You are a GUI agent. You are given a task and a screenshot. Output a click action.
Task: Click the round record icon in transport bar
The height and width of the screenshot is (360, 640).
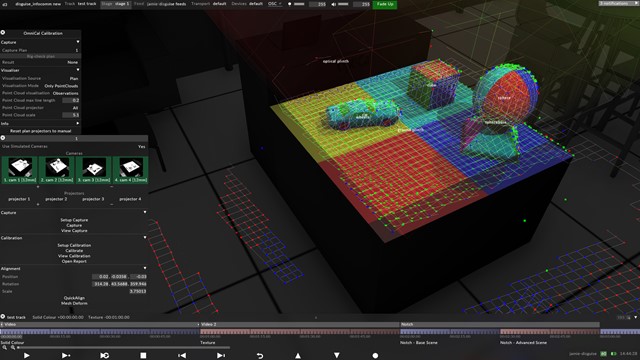[375, 356]
